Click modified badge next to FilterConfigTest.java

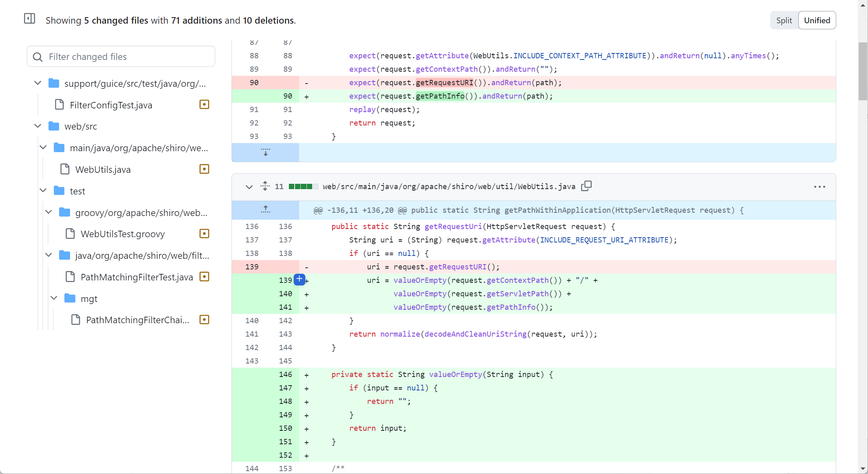point(204,105)
